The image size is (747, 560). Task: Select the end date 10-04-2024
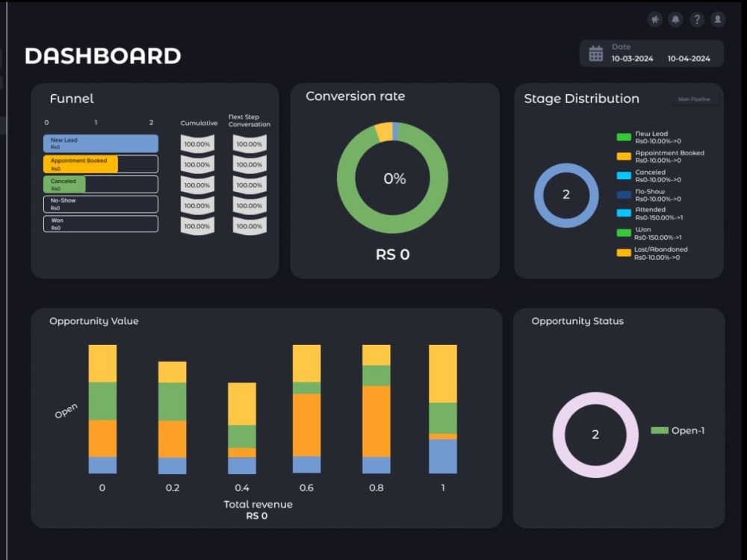(689, 58)
